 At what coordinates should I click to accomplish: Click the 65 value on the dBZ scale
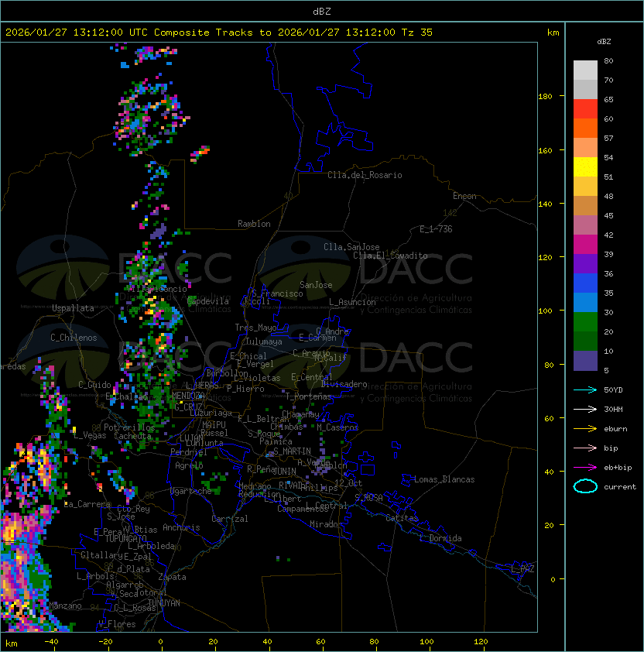click(x=608, y=100)
